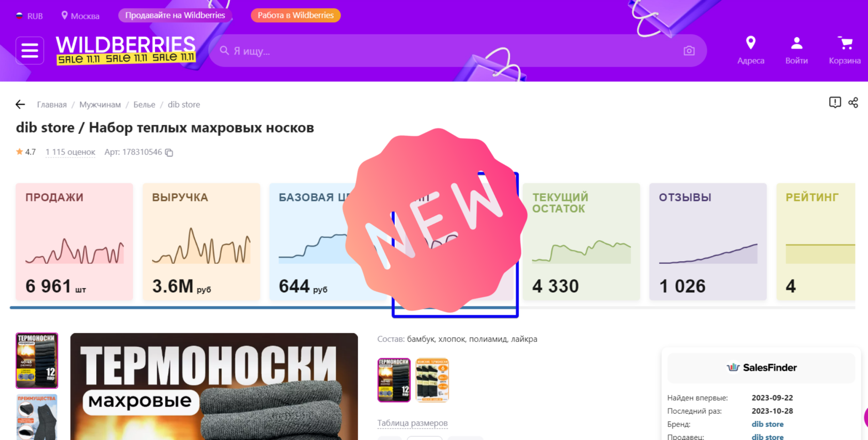This screenshot has height=440, width=868.
Task: Open Таблица размеров link
Action: (412, 423)
